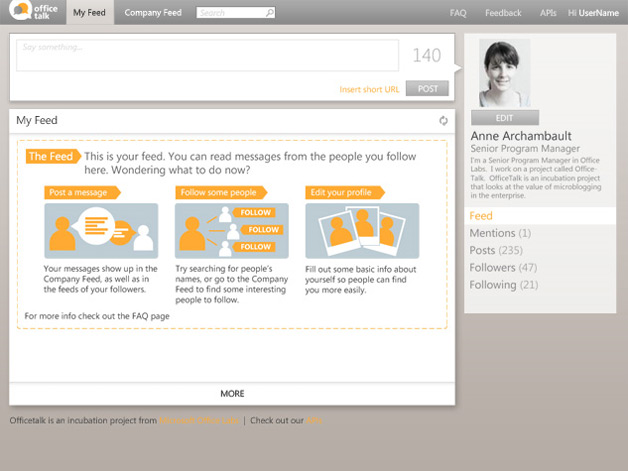Click the Edit your profile orange label

(x=344, y=192)
